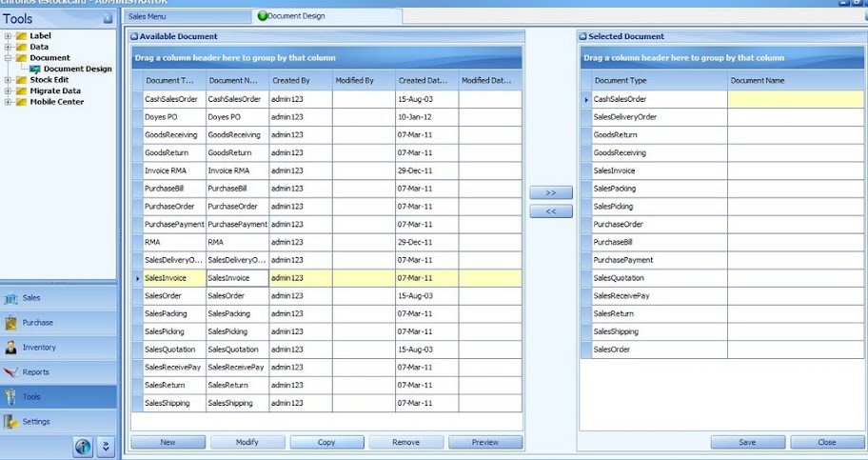Sort by Created By column header
Screen dimensions: 868x460
tap(301, 80)
